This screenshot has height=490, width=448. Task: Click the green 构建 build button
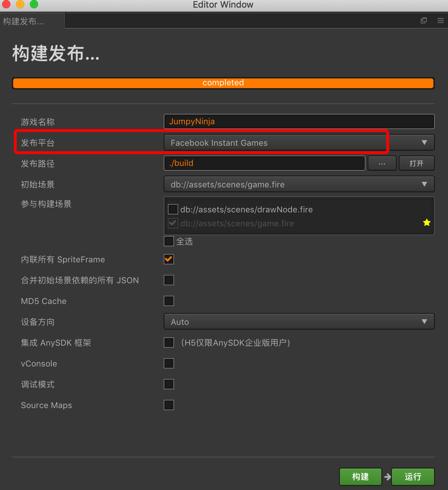(360, 477)
